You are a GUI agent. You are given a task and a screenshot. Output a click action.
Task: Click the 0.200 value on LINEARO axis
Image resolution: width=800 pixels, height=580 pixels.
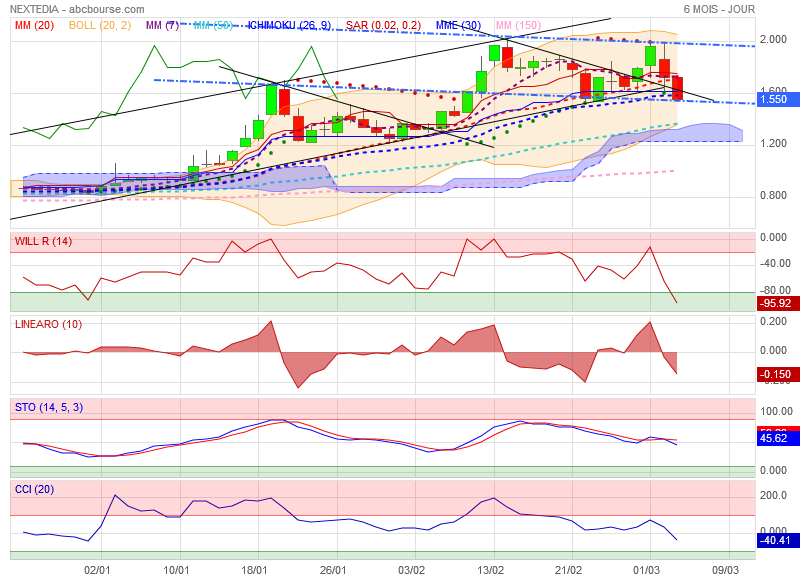(773, 321)
